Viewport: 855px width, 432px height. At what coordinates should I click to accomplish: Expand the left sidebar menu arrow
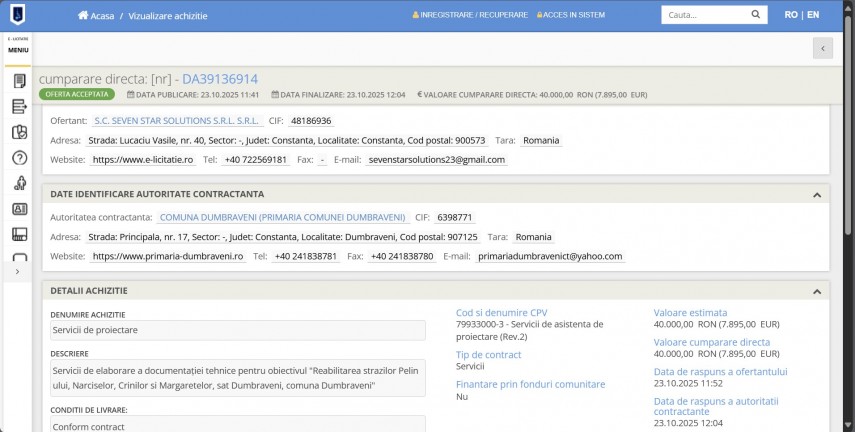[18, 271]
